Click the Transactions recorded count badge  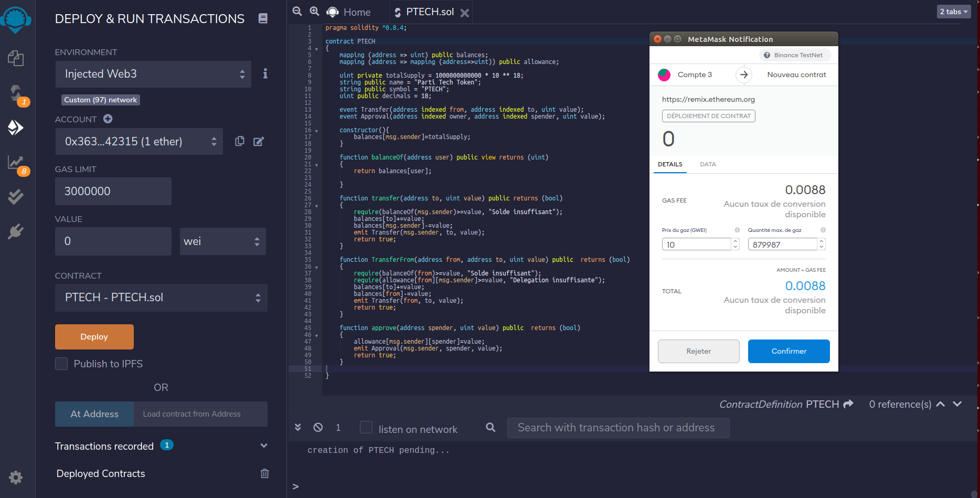tap(167, 445)
